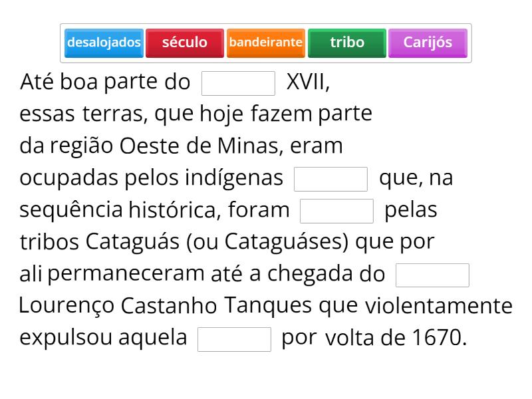Image resolution: width=532 pixels, height=399 pixels.
Task: Choose the green 'tribo' word tile
Action: (x=347, y=43)
